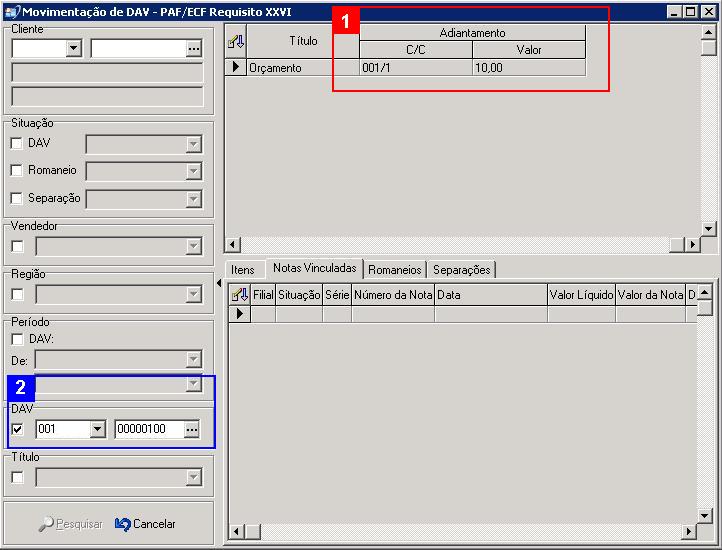Enable the Separação checkbox
Viewport: 722px width, 550px height.
pyautogui.click(x=17, y=199)
